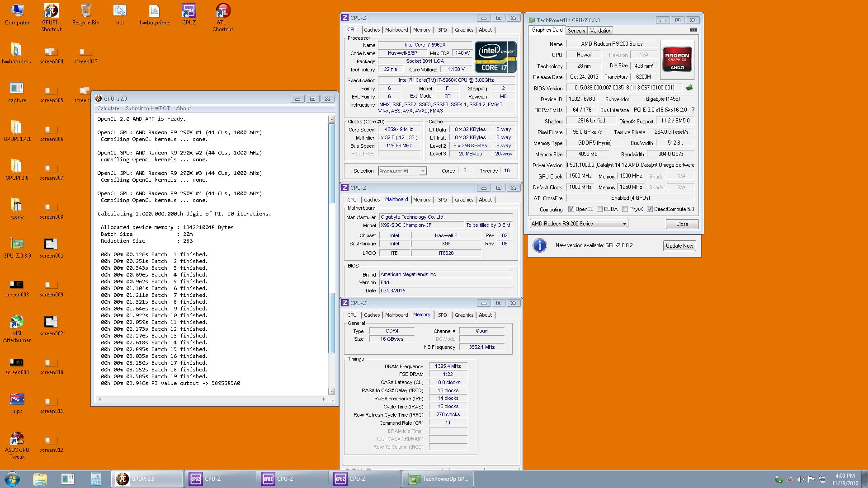Click the taskbar clock showing 4:00 PM
The height and width of the screenshot is (488, 868).
[x=845, y=479]
